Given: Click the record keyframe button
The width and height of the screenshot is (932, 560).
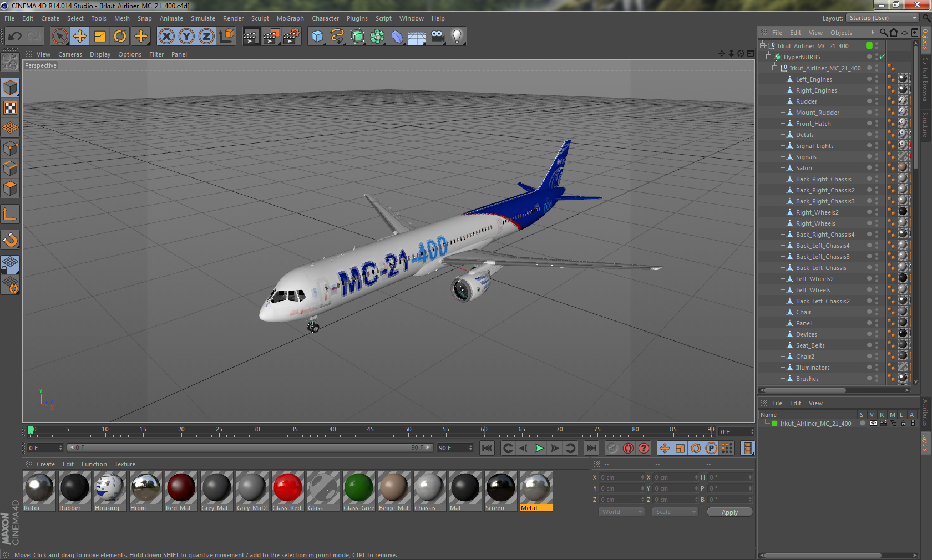Looking at the screenshot, I should pos(612,448).
